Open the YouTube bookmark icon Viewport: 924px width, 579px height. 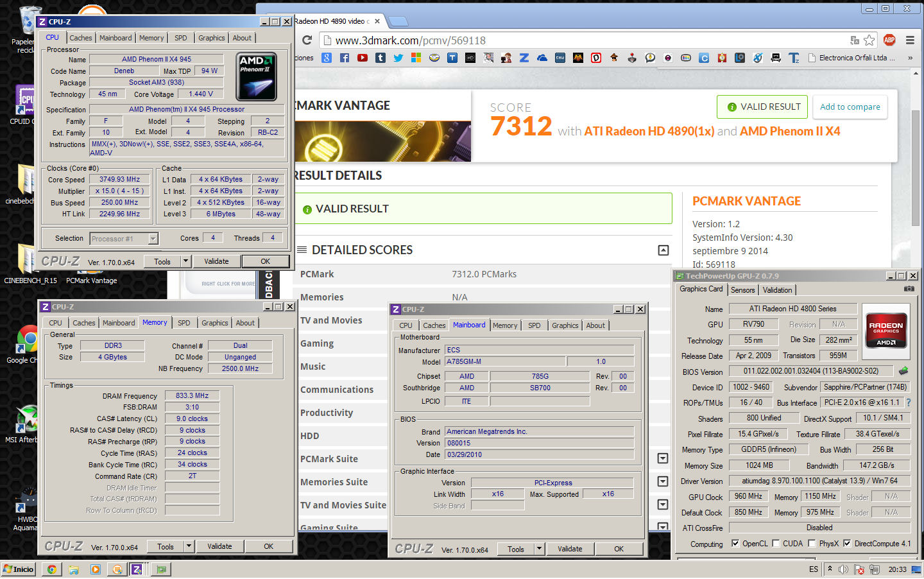[x=363, y=58]
